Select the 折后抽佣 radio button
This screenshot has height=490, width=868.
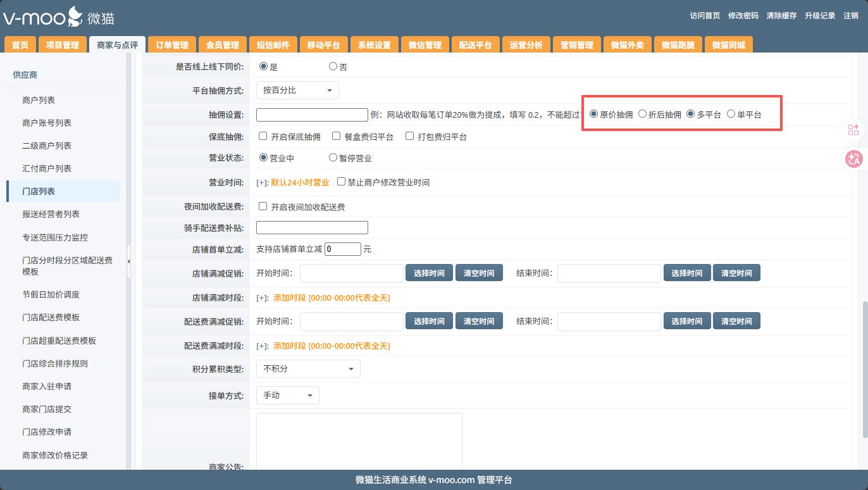[x=642, y=114]
